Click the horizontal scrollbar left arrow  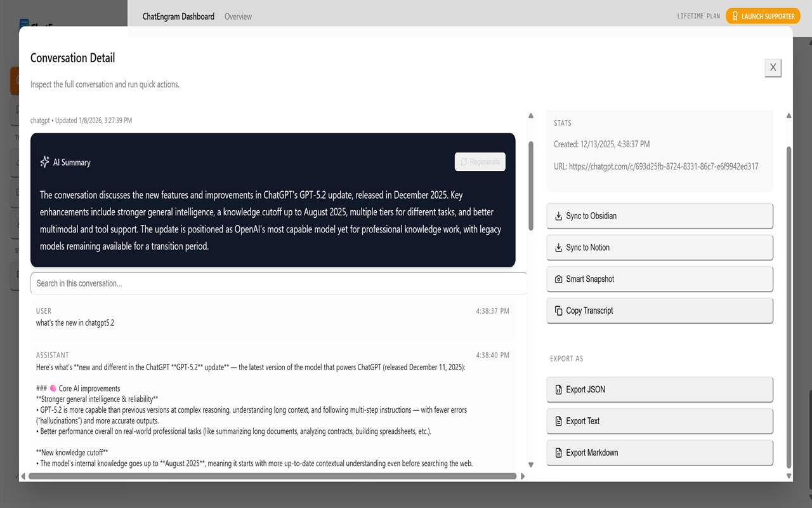[23, 476]
